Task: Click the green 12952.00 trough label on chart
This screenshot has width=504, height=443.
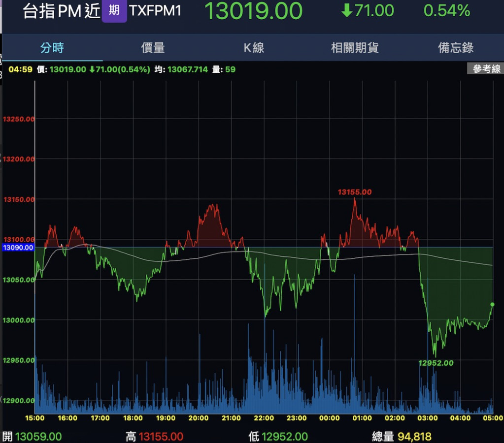Action: coord(436,363)
